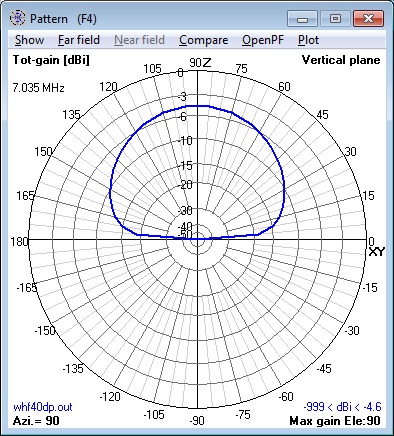Screen dimensions: 394x436
Task: Click the 'whf40dp.out' file name
Action: pos(43,407)
